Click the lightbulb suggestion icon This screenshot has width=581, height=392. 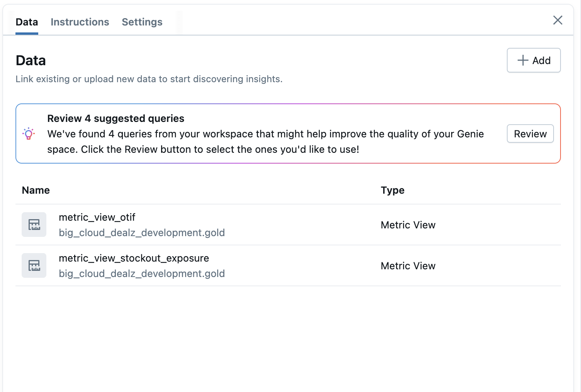pos(29,134)
